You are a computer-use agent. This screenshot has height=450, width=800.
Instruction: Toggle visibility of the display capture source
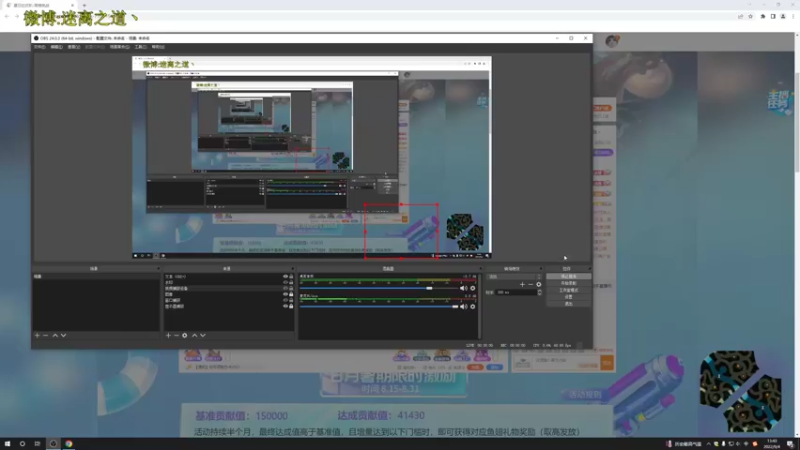pyautogui.click(x=285, y=306)
